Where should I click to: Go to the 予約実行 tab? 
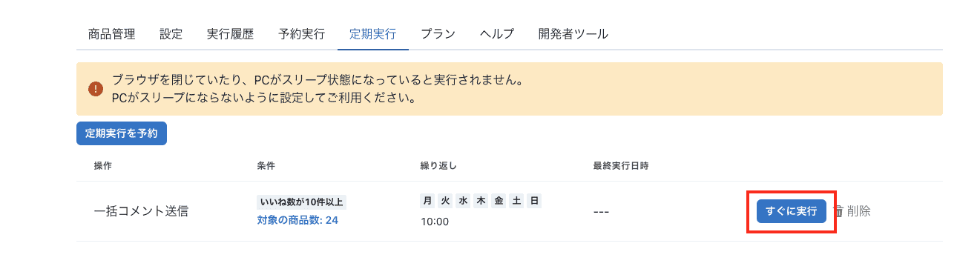[x=301, y=34]
